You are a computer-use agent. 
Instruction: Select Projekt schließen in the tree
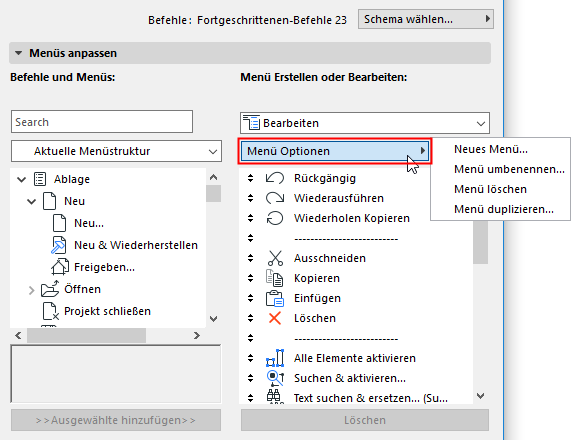point(107,311)
